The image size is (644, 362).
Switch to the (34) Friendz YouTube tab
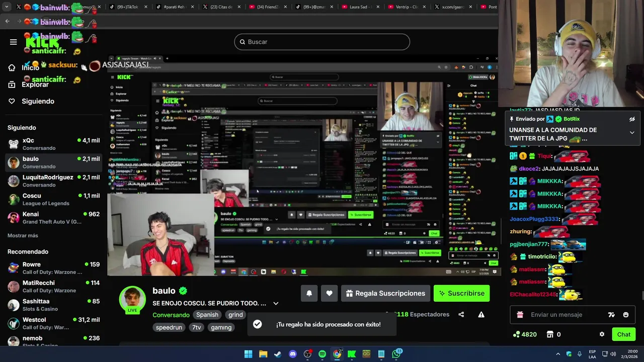point(267,7)
